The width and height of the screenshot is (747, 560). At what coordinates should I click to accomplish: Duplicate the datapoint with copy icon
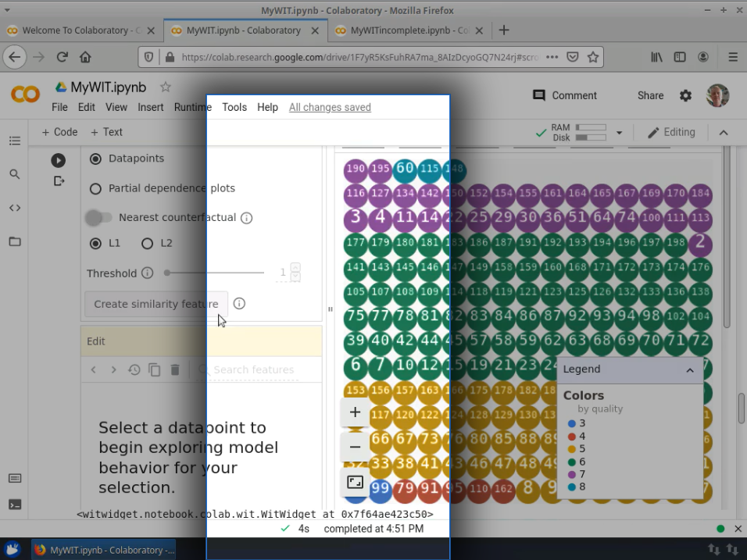click(x=155, y=369)
